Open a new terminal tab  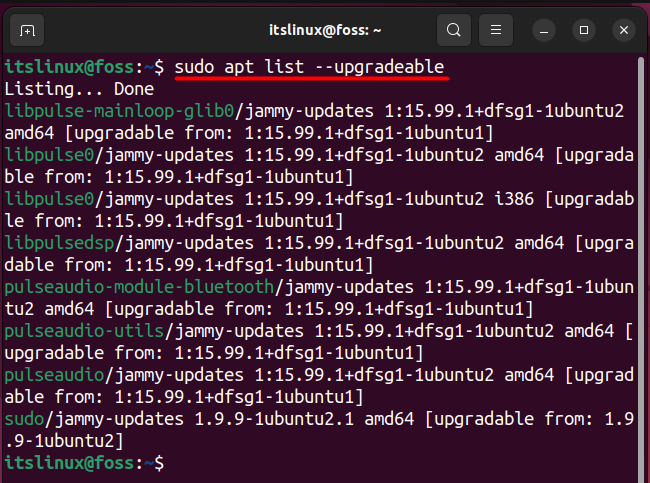click(x=27, y=30)
